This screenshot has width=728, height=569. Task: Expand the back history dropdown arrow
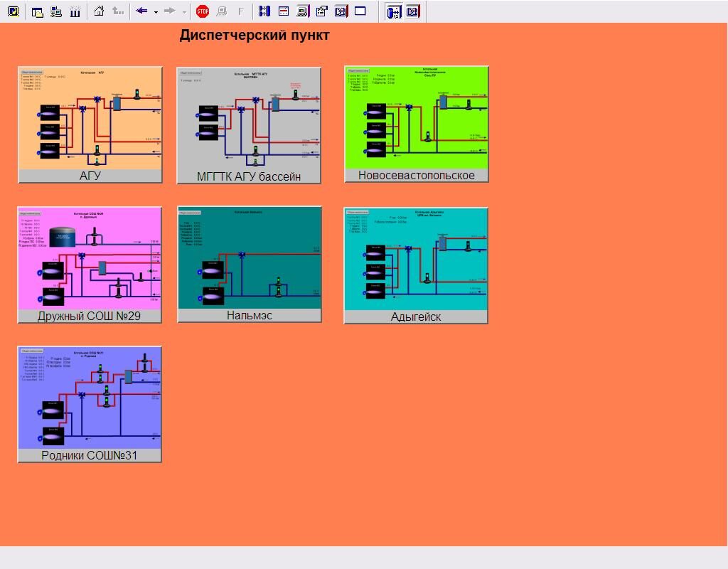coord(156,12)
